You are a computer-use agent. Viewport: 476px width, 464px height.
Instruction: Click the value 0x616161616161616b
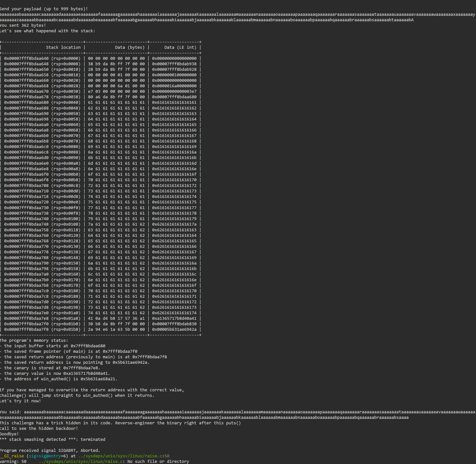coord(174,158)
